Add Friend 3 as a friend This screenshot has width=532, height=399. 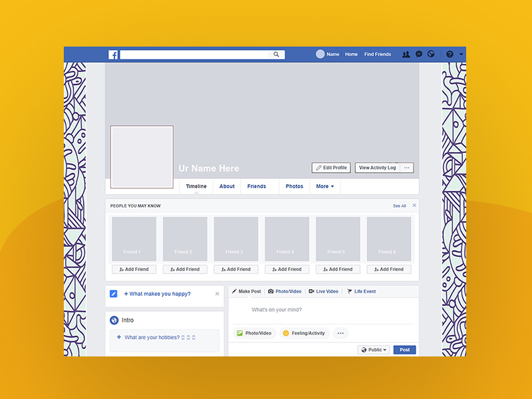pyautogui.click(x=236, y=269)
